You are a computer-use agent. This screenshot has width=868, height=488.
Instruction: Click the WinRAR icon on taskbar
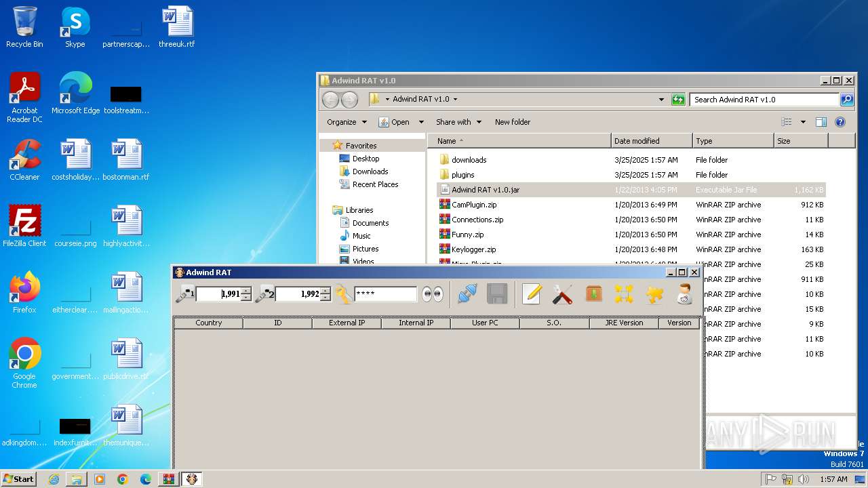click(x=168, y=479)
